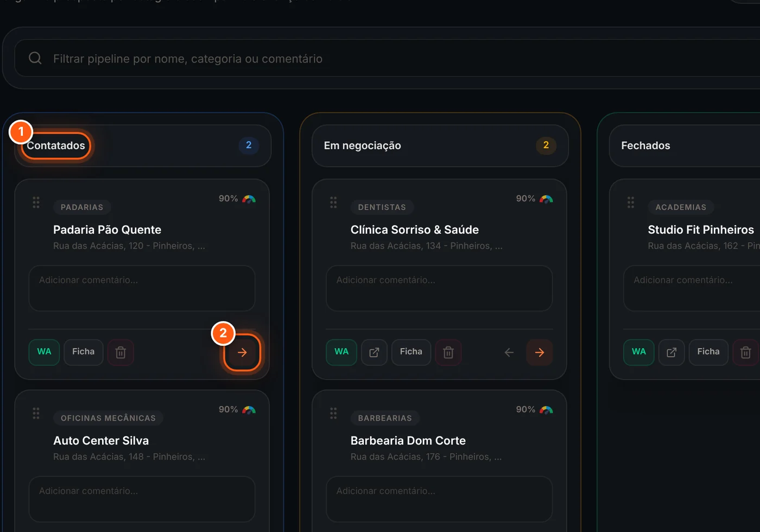Image resolution: width=760 pixels, height=532 pixels.
Task: Delete the Padaria Pão Quente card
Action: click(121, 352)
